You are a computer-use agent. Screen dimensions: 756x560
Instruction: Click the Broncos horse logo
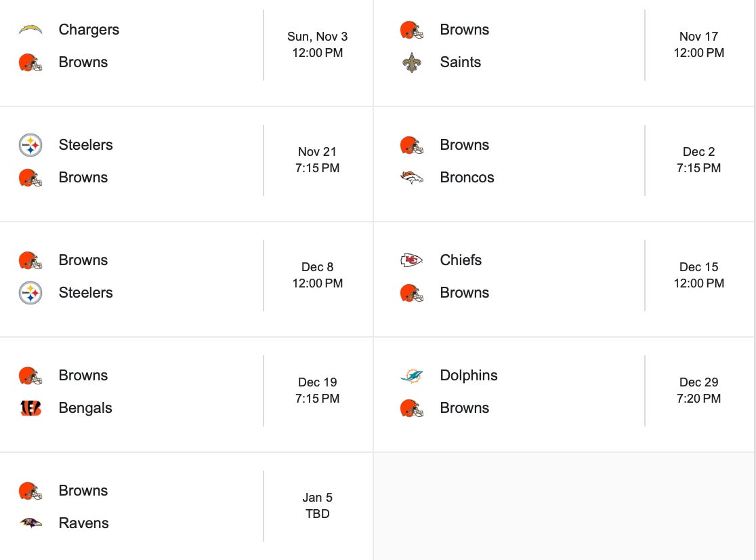[412, 178]
